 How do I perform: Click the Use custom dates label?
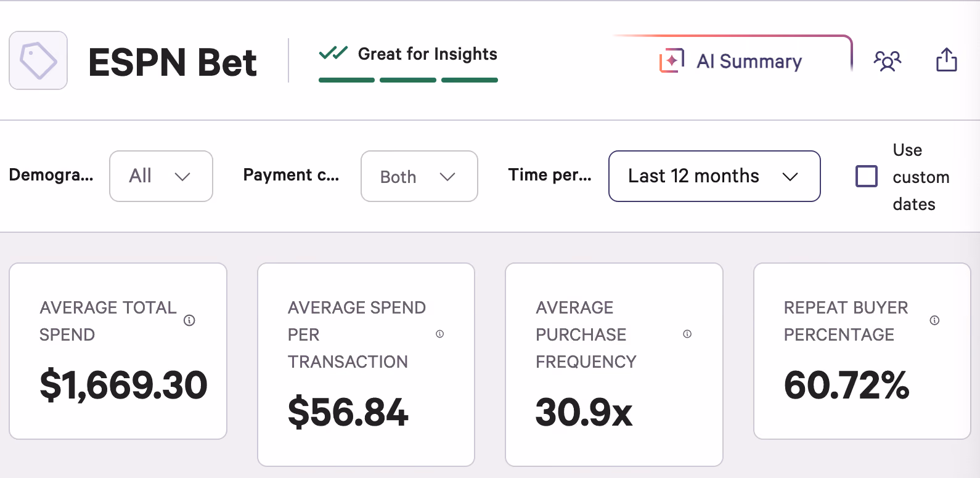pyautogui.click(x=921, y=177)
